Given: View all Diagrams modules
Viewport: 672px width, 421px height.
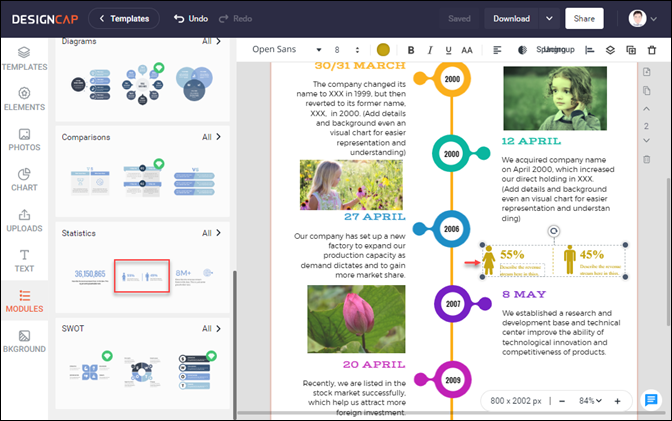Looking at the screenshot, I should (211, 41).
